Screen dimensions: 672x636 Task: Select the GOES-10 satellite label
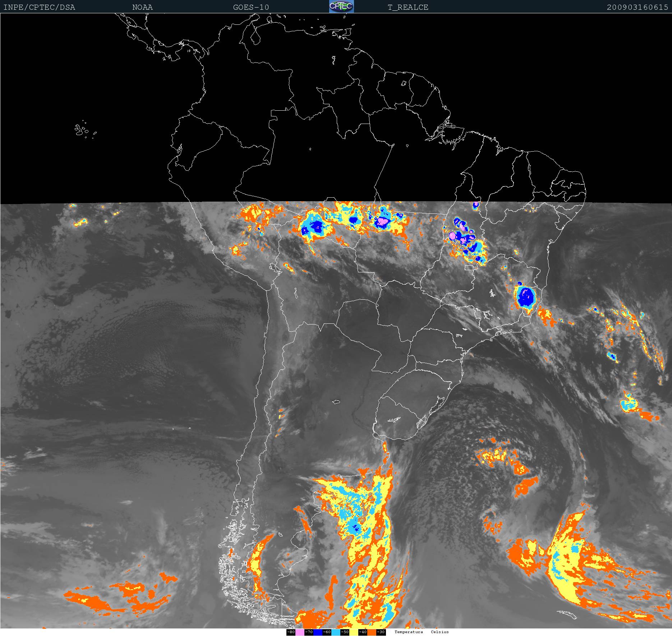point(251,7)
